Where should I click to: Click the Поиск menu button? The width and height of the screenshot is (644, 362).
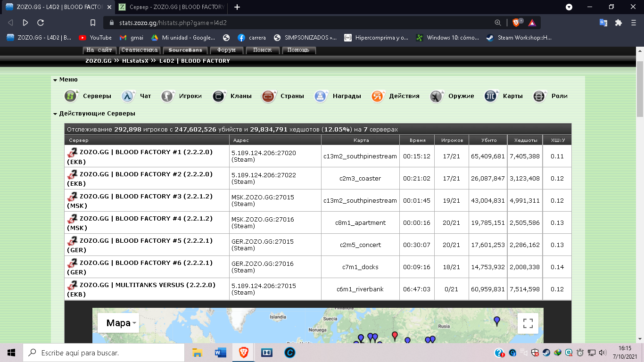263,50
